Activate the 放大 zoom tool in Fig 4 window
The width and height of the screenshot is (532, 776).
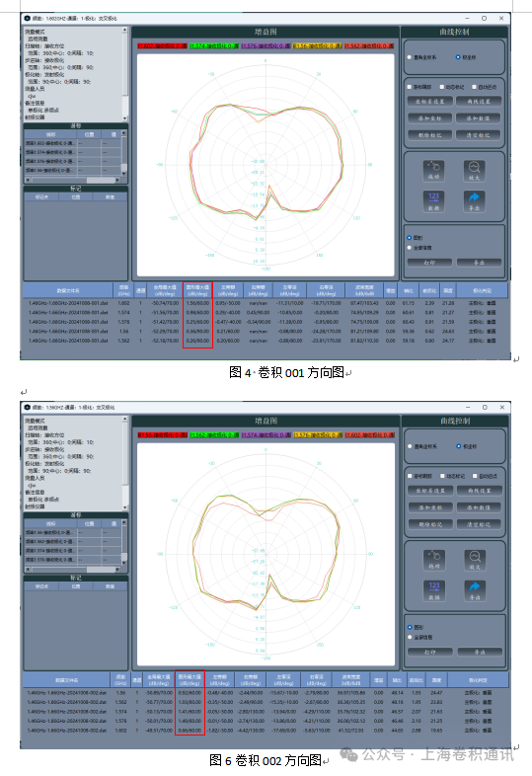click(x=474, y=170)
